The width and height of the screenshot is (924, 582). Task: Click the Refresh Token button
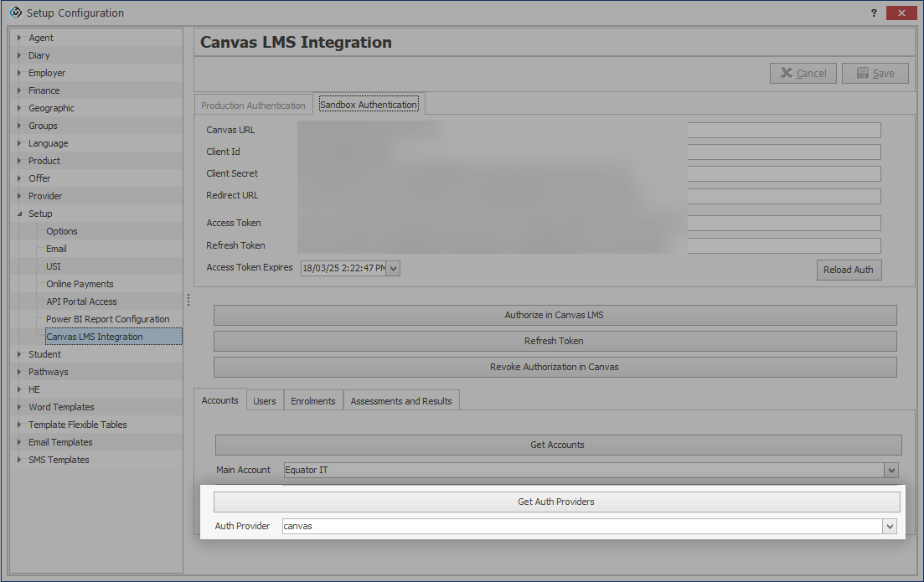(555, 341)
